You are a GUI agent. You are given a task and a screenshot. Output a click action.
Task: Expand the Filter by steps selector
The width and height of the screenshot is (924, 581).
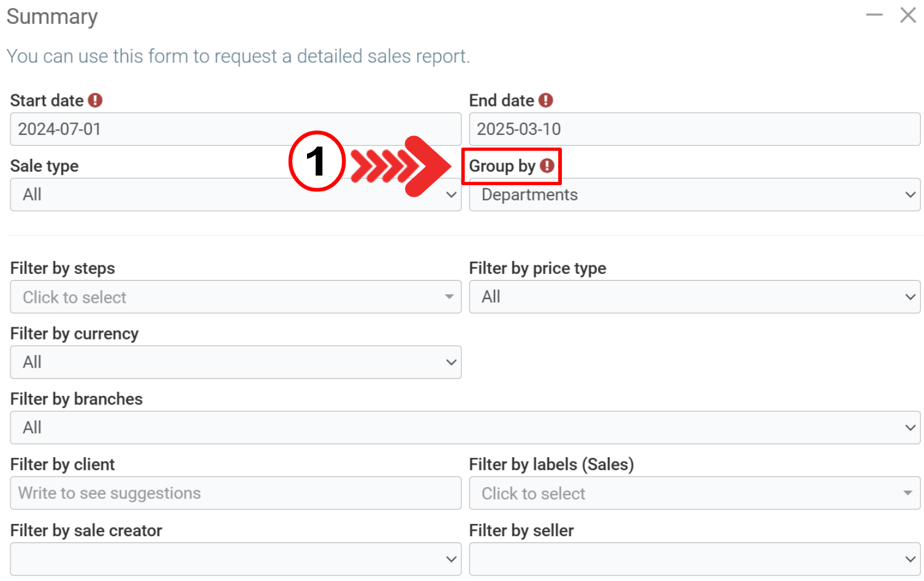click(235, 297)
